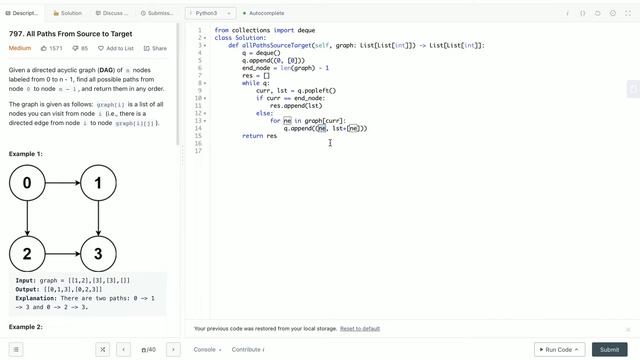Image resolution: width=640 pixels, height=360 pixels.
Task: Click the curly braces code format icon
Action: click(x=582, y=13)
